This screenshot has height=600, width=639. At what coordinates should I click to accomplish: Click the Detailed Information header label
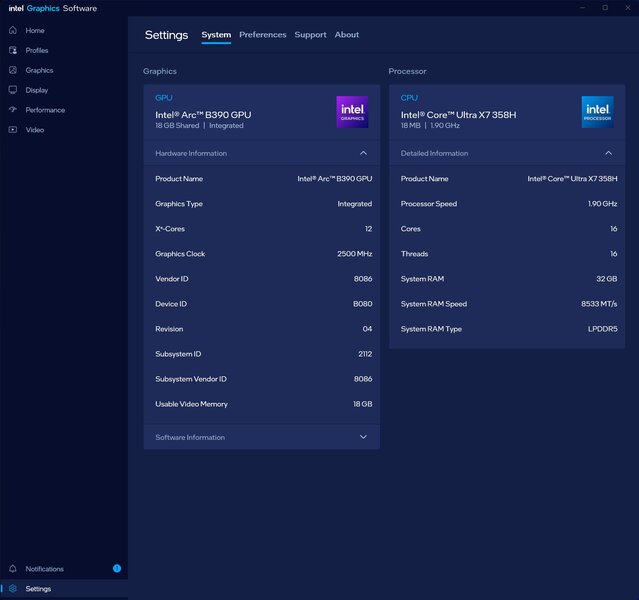[x=434, y=153]
